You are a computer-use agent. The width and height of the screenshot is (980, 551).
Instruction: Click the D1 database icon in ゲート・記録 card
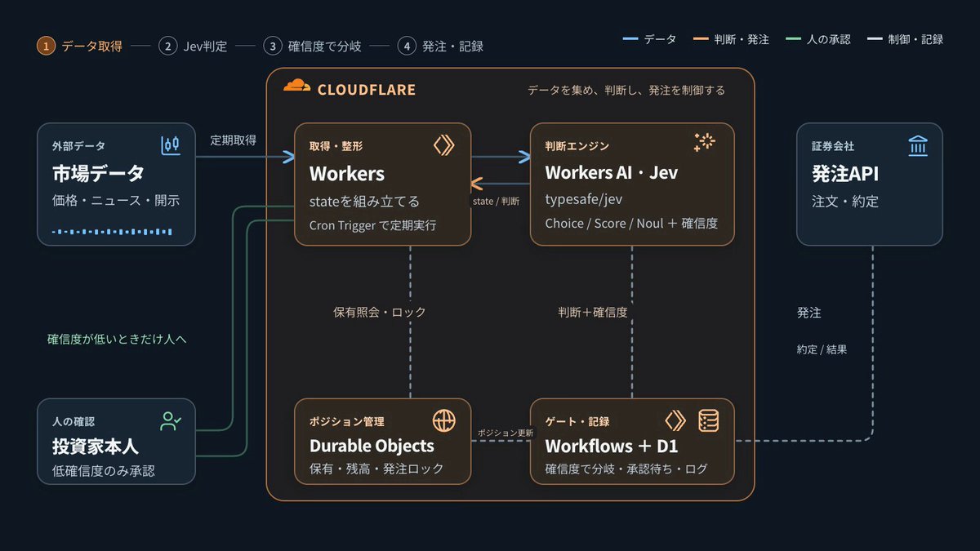point(708,421)
